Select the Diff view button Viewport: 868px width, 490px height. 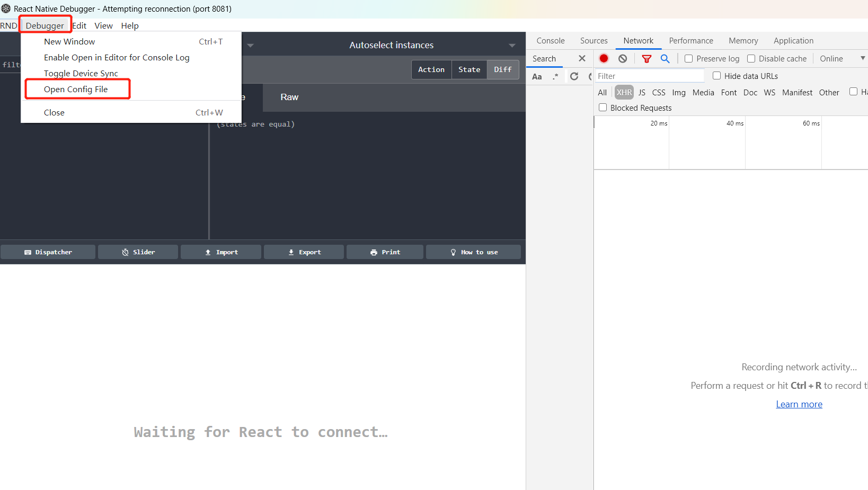pyautogui.click(x=503, y=69)
